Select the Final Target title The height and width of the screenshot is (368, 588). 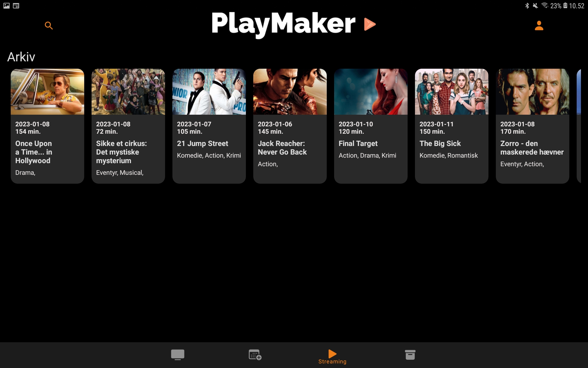coord(358,144)
